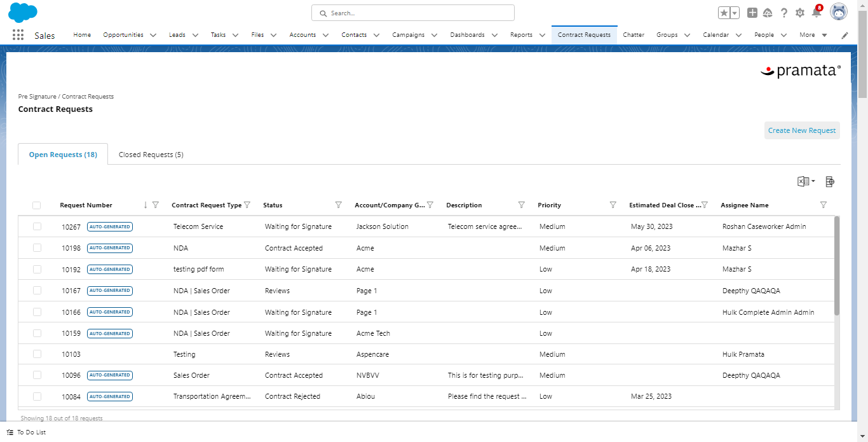868x442 pixels.
Task: Open the Chatter tab
Action: pos(634,35)
